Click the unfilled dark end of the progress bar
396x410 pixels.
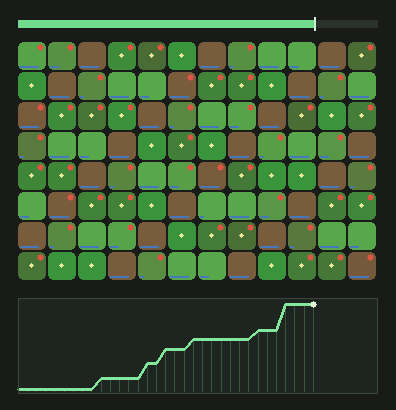[x=347, y=24]
